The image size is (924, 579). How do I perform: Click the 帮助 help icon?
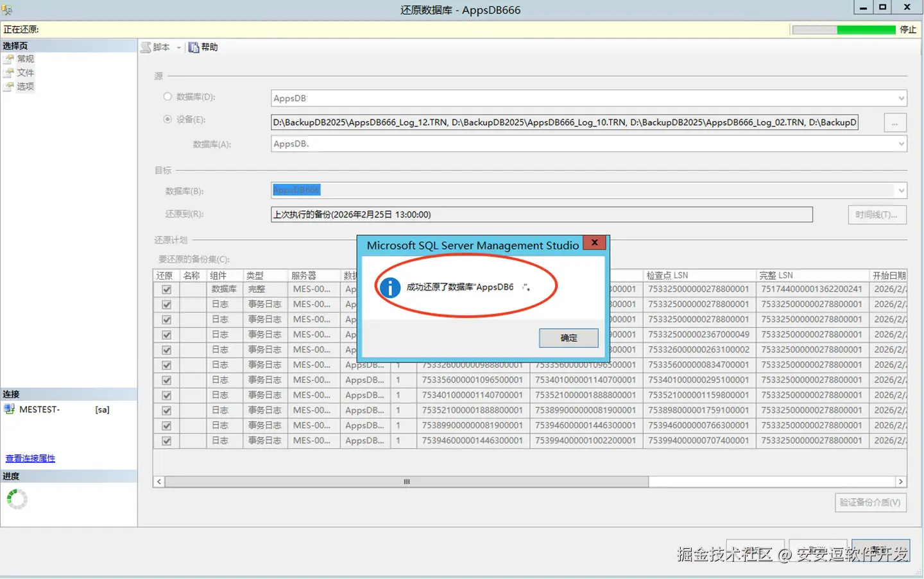[x=193, y=47]
